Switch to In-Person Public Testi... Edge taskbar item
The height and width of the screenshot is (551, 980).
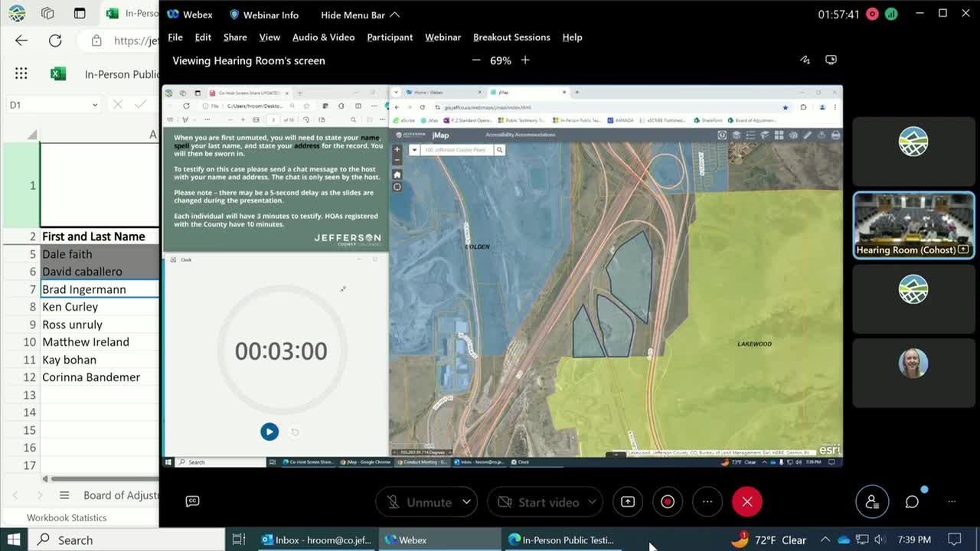coord(561,540)
